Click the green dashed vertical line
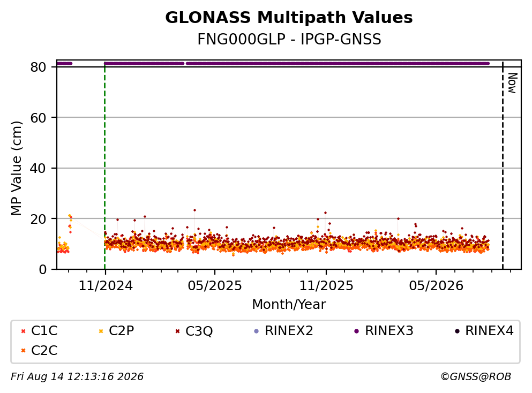Viewport: 532px width, 393px height. 105,166
